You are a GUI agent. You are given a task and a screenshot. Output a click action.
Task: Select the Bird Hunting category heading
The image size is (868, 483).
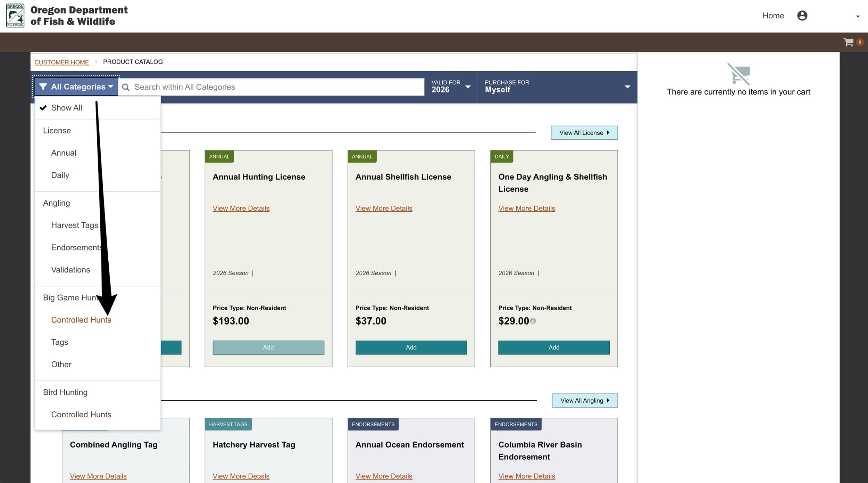[x=65, y=392]
